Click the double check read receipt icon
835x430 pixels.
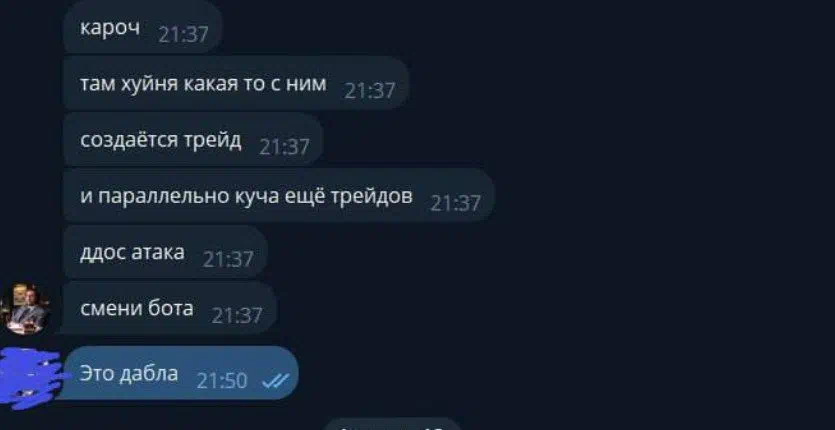(x=276, y=380)
